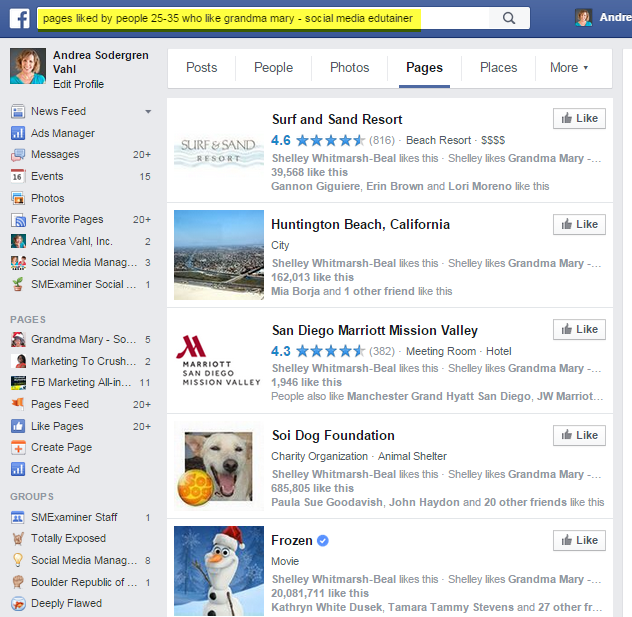Switch to the Places tab
Image resolution: width=632 pixels, height=617 pixels.
point(499,68)
